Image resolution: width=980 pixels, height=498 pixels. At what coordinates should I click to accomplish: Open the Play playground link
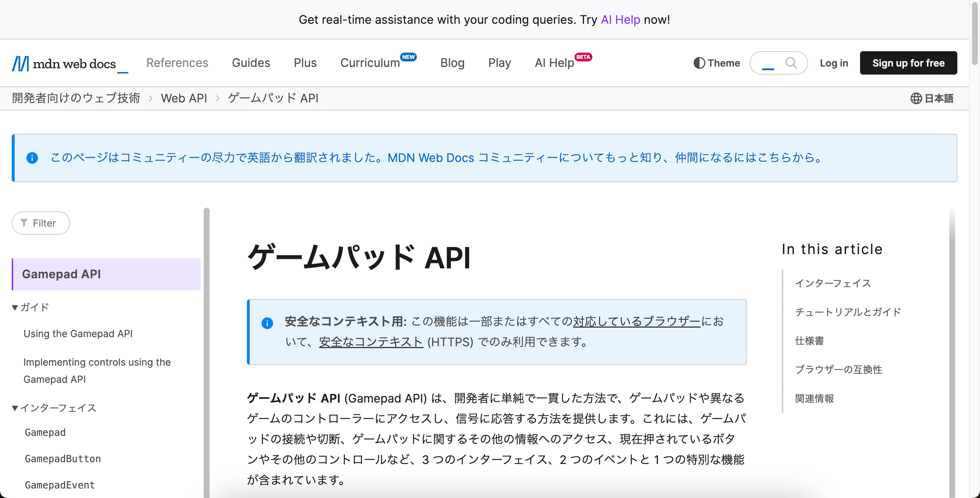click(500, 63)
